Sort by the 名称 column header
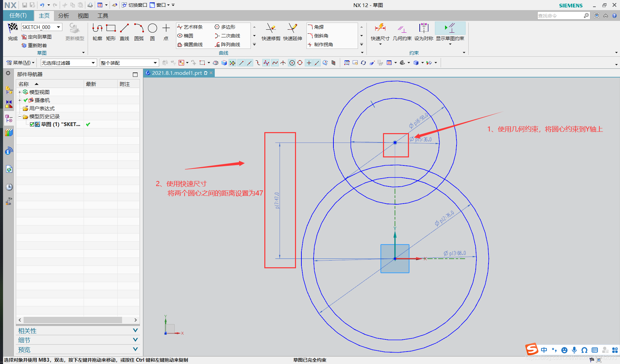Viewport: 620px width, 364px height. click(x=50, y=84)
